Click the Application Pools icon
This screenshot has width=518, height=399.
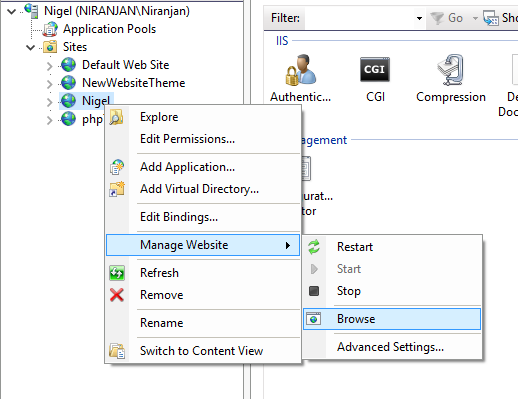coord(50,29)
